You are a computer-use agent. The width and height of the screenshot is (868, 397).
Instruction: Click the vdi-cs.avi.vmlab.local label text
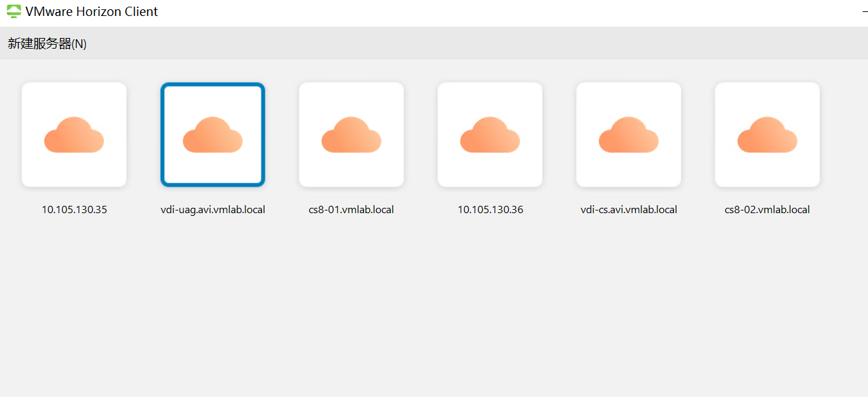click(629, 209)
